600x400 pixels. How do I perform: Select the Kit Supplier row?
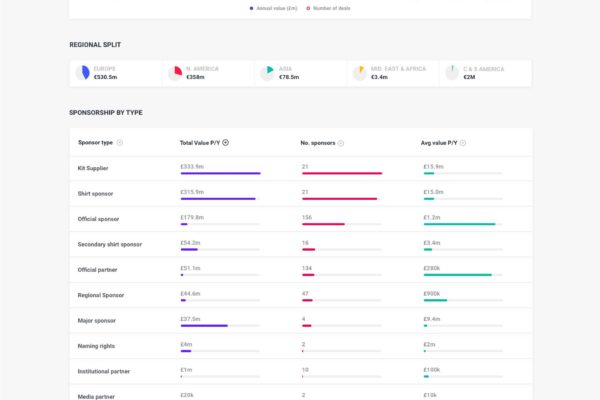coord(94,167)
